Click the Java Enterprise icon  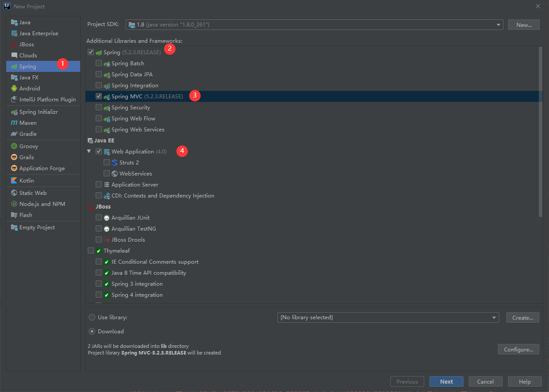(x=14, y=33)
